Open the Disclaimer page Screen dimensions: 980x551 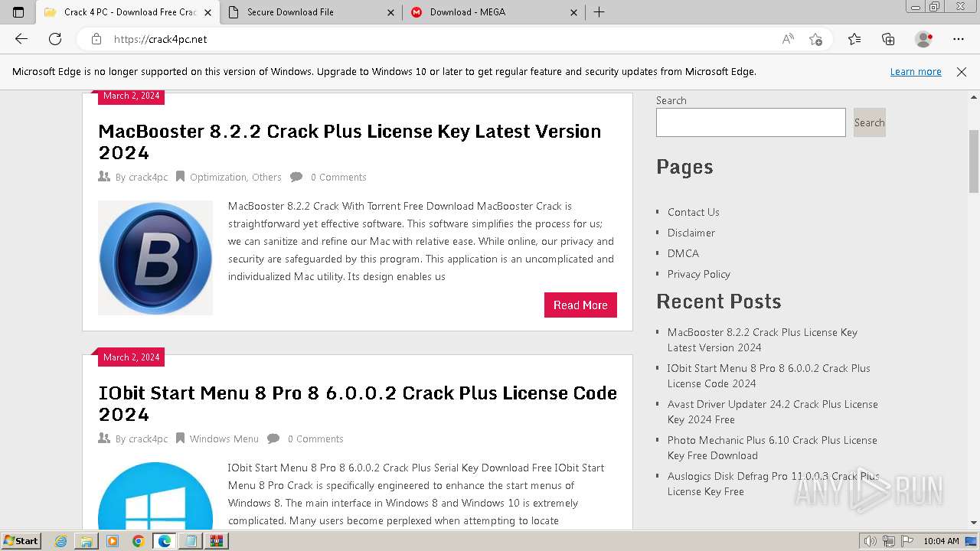point(691,233)
